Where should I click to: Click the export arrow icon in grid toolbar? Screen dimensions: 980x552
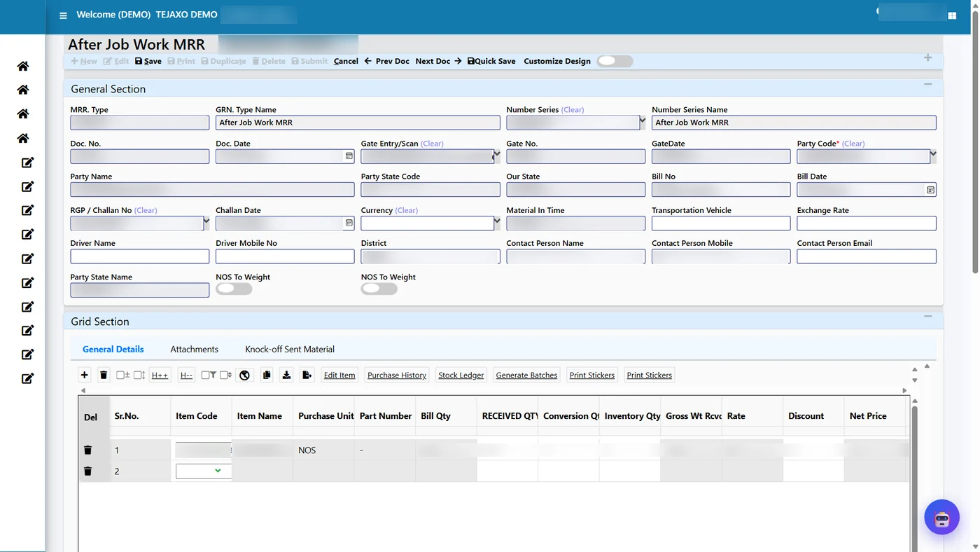[307, 375]
